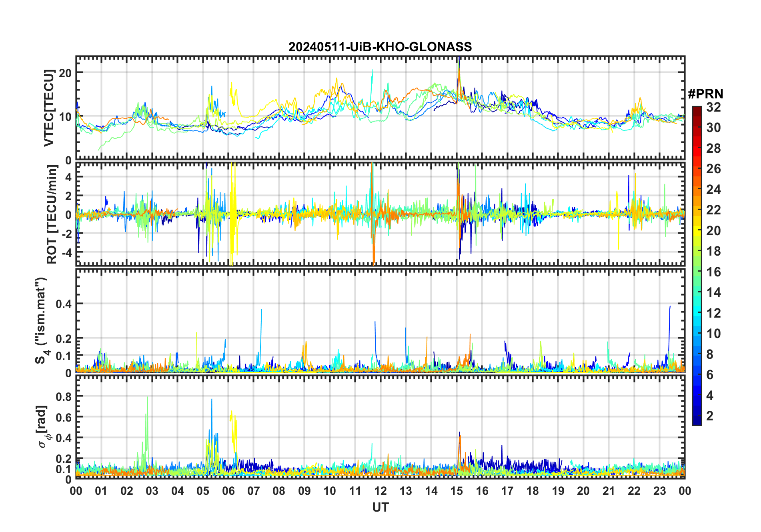Click colorbar tick label 22

coord(713,210)
